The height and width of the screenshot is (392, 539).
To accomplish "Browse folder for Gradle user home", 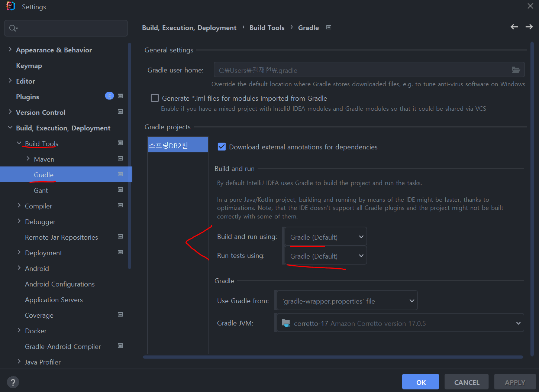I will click(x=516, y=70).
